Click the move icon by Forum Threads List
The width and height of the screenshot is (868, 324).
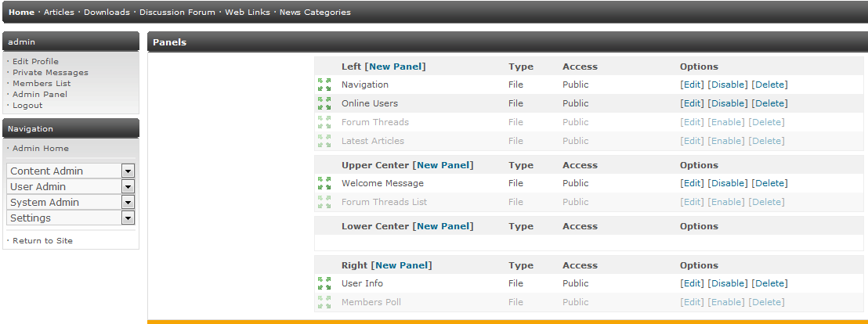pyautogui.click(x=324, y=202)
